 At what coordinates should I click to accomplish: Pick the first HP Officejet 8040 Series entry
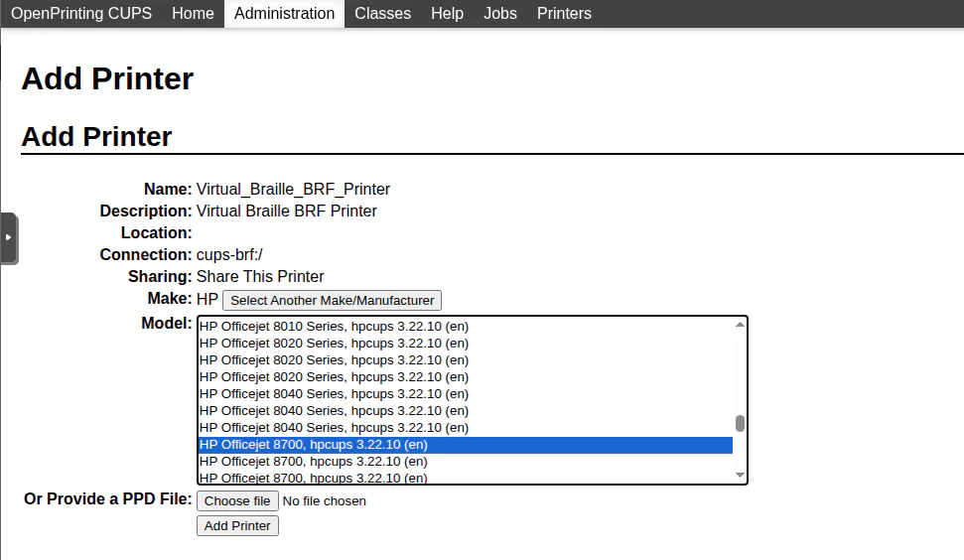click(334, 394)
